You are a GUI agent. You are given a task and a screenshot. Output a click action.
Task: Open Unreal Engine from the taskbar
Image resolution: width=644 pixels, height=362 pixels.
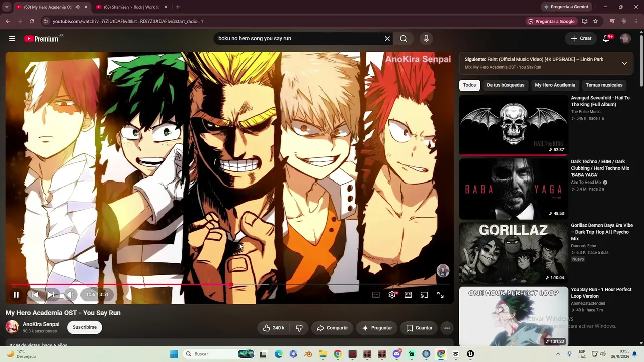(470, 354)
